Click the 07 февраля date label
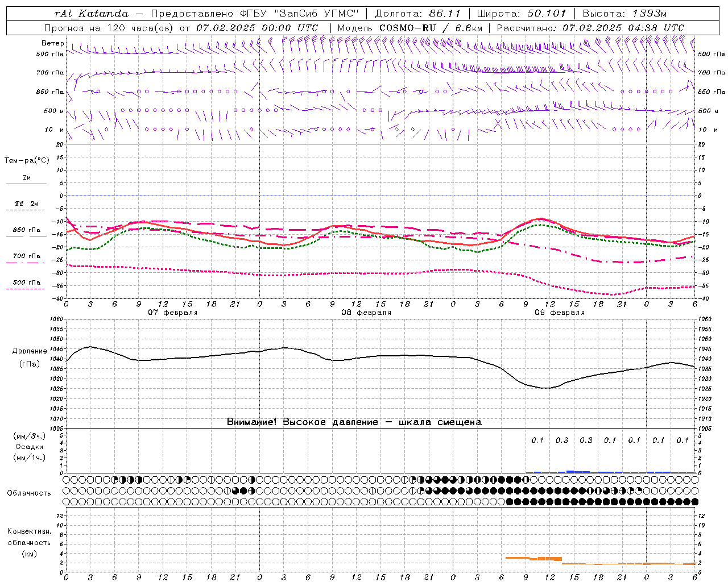Image resolution: width=728 pixels, height=582 pixels. pos(173,313)
